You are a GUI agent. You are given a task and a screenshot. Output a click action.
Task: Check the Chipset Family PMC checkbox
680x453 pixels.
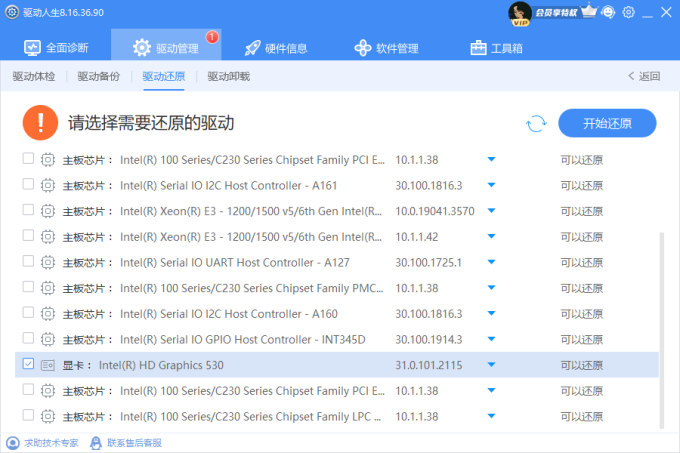coord(28,287)
